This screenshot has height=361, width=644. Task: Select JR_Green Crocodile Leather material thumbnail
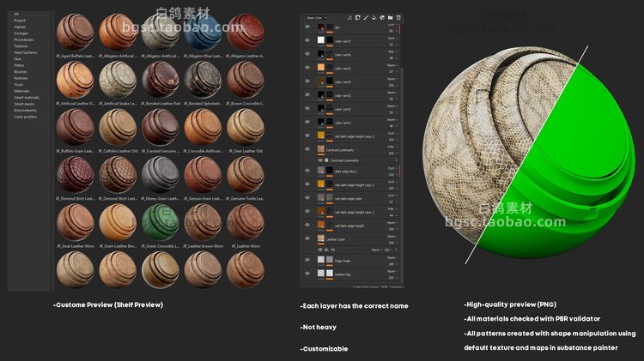161,222
